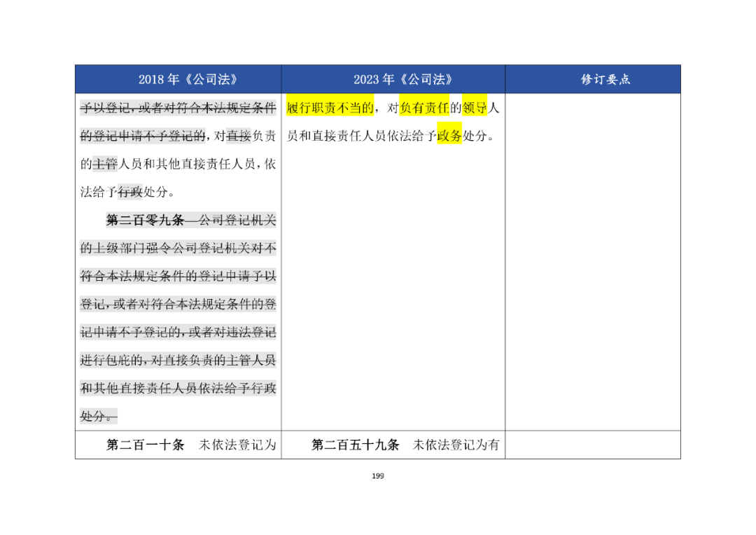The height and width of the screenshot is (535, 756).
Task: Click the highlighted word 领导
Action: [x=475, y=108]
